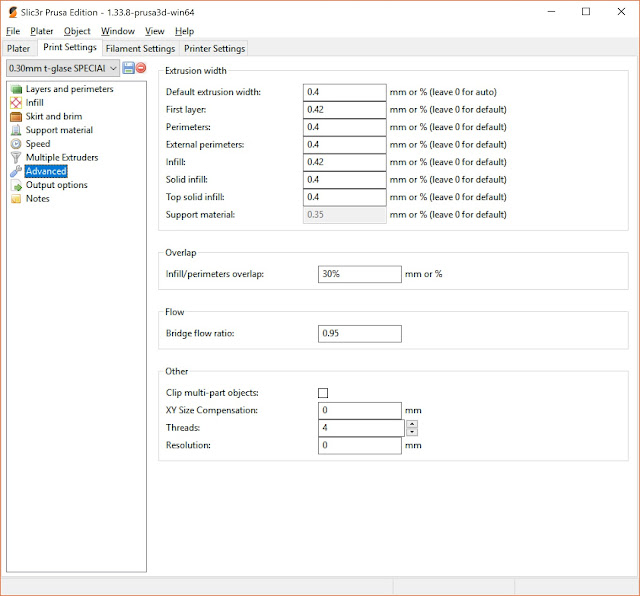The height and width of the screenshot is (596, 640).
Task: Open the Plater menu
Action: [42, 31]
